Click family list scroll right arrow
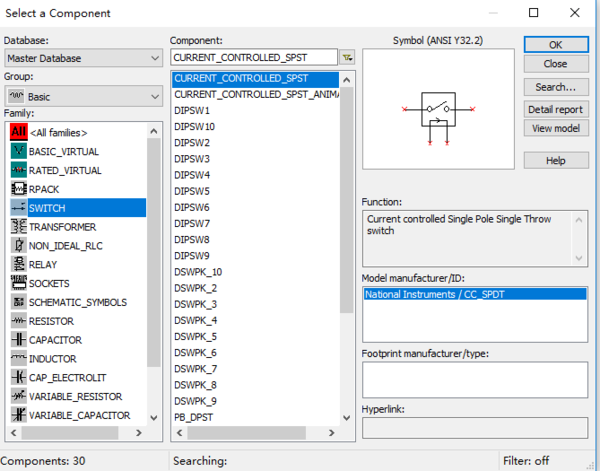 tap(139, 433)
